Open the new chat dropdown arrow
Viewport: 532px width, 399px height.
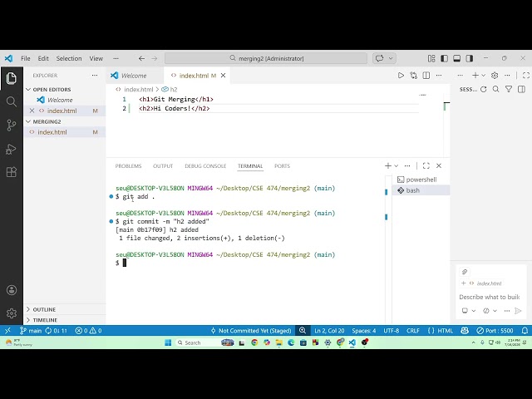coord(483,76)
